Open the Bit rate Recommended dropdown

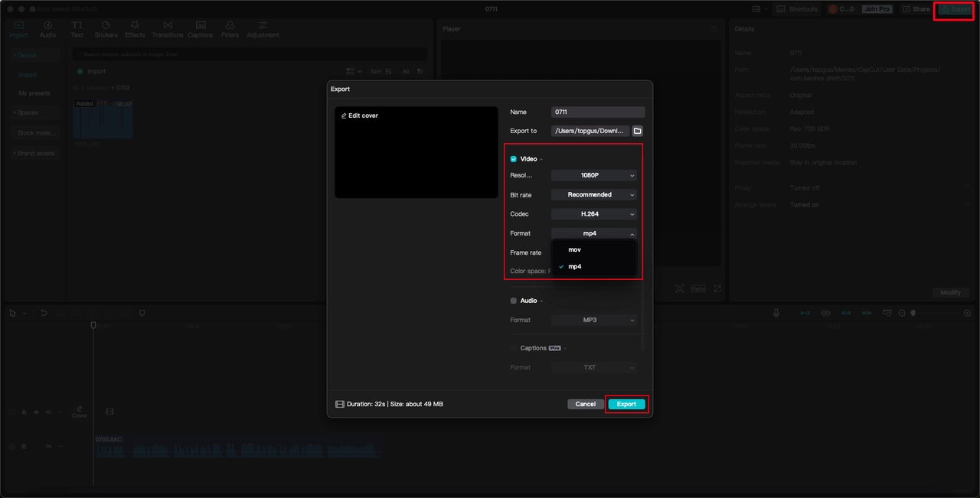[594, 194]
